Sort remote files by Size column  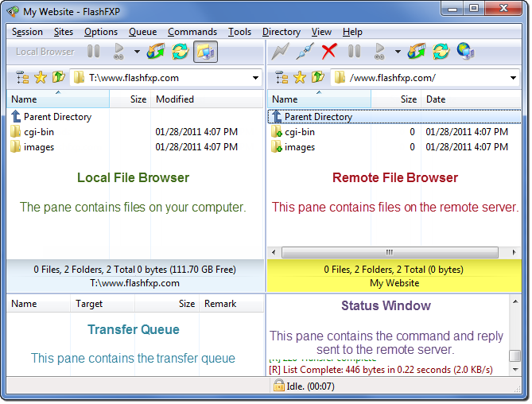click(396, 99)
